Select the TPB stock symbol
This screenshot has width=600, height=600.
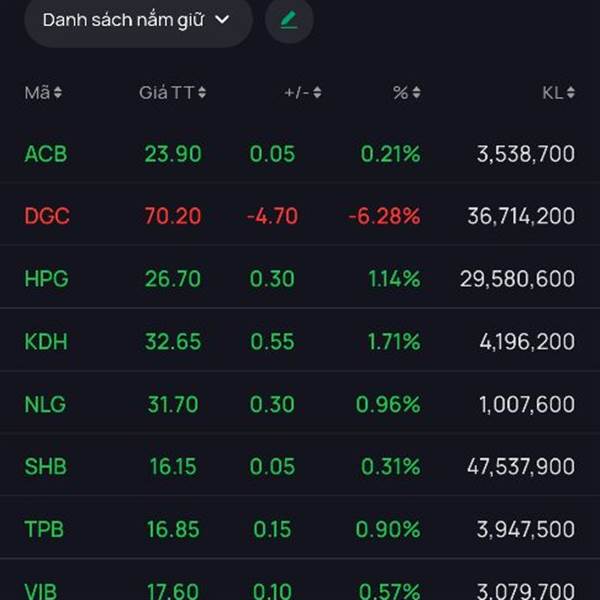click(x=45, y=529)
